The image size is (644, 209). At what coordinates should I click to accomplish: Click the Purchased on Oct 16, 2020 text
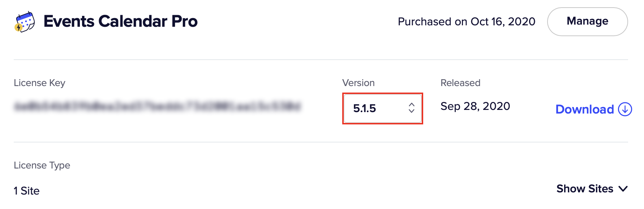pyautogui.click(x=467, y=22)
